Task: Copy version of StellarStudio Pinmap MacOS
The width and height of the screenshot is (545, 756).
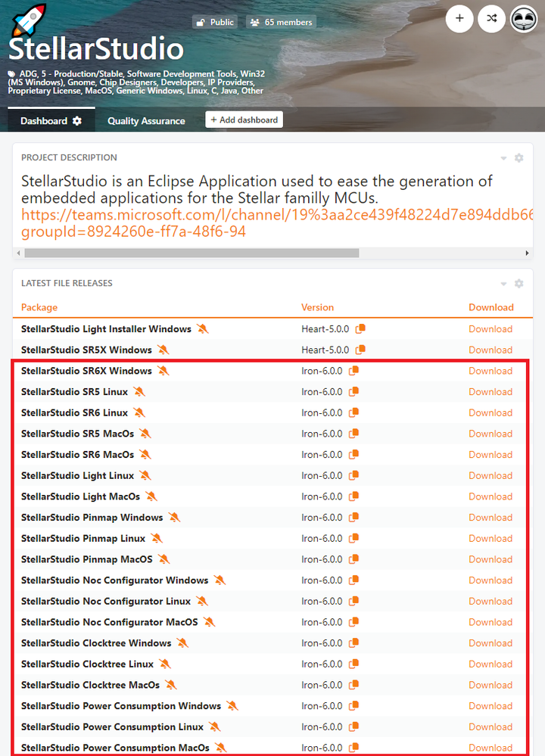Action: point(353,559)
